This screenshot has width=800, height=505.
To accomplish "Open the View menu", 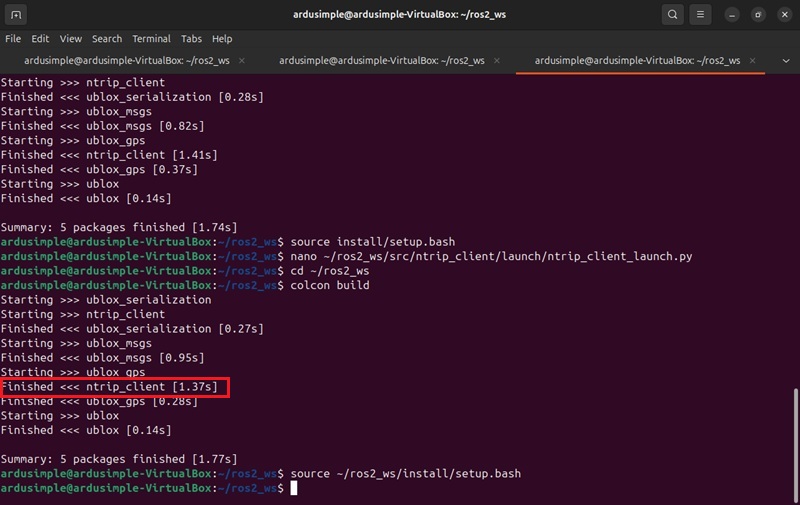I will pos(70,39).
